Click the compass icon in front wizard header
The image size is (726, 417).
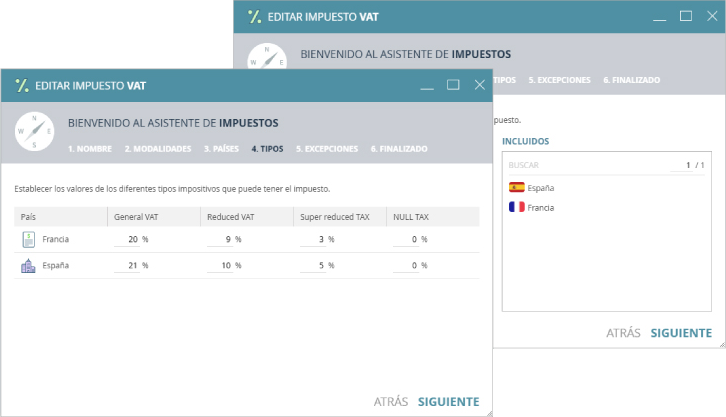[x=34, y=131]
